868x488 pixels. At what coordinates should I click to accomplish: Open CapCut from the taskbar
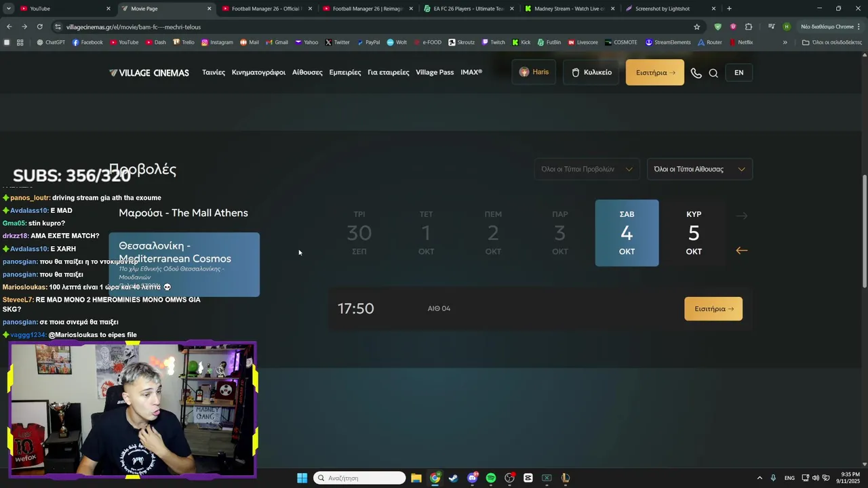click(x=528, y=478)
